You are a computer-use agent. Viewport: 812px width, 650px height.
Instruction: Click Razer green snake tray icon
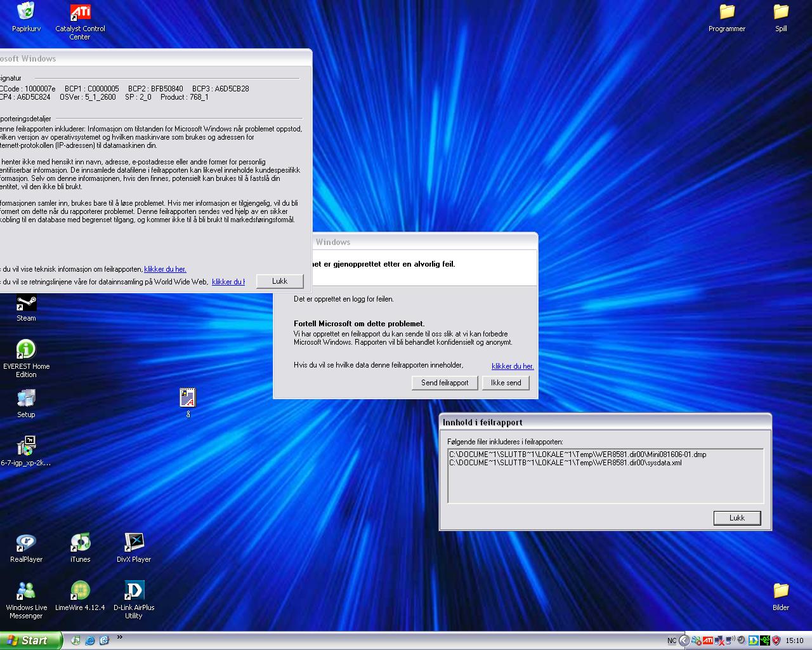(765, 640)
